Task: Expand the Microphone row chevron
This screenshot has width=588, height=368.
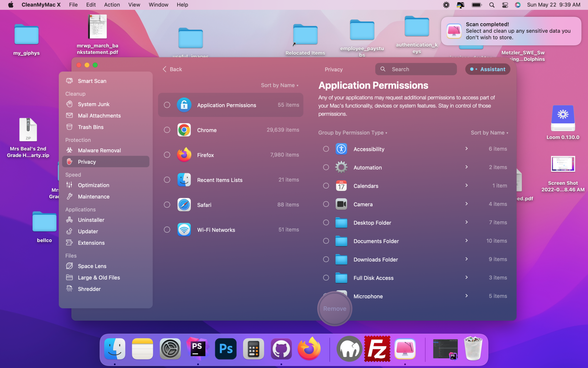Action: pos(467,296)
